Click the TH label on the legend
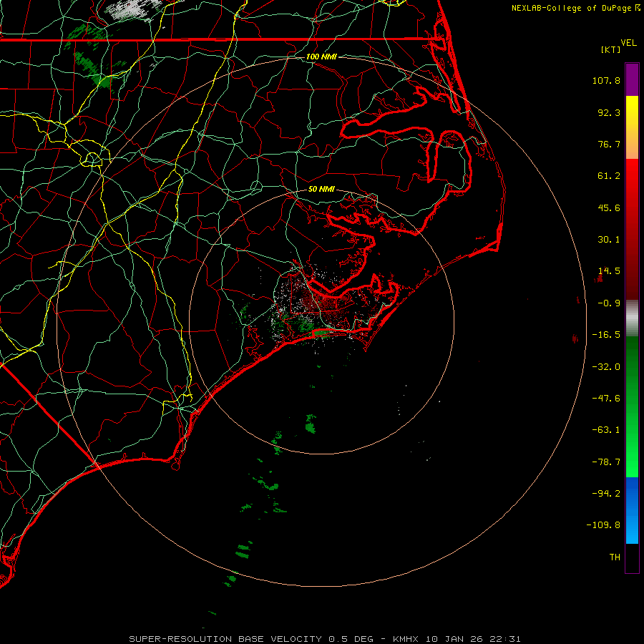Viewport: 644px width, 644px height. click(615, 557)
